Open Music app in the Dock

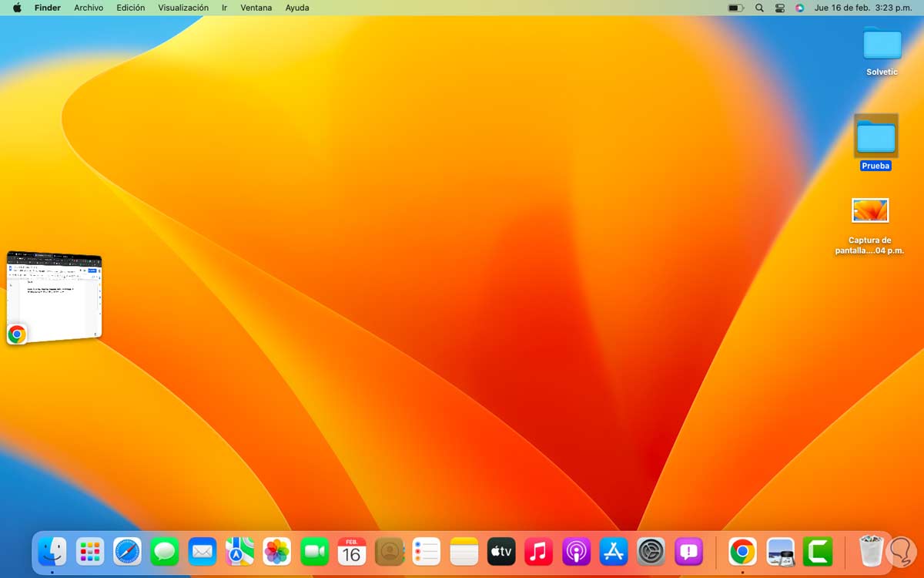click(x=539, y=552)
